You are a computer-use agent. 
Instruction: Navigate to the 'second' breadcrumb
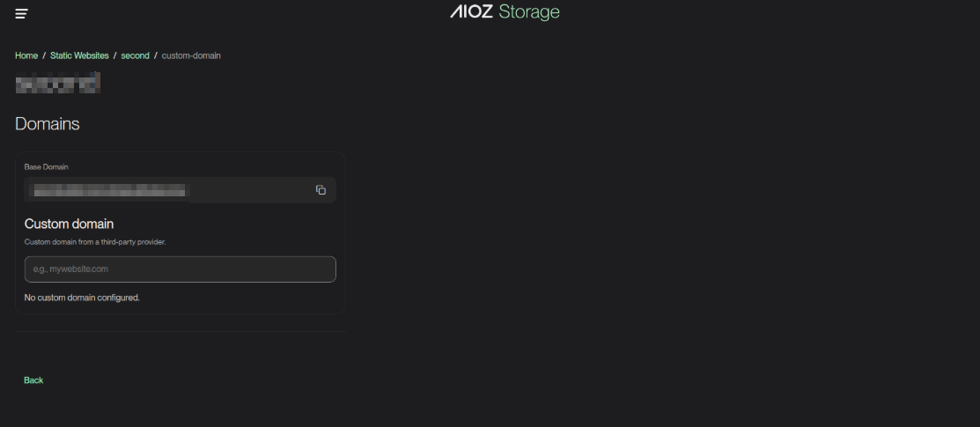coord(135,55)
